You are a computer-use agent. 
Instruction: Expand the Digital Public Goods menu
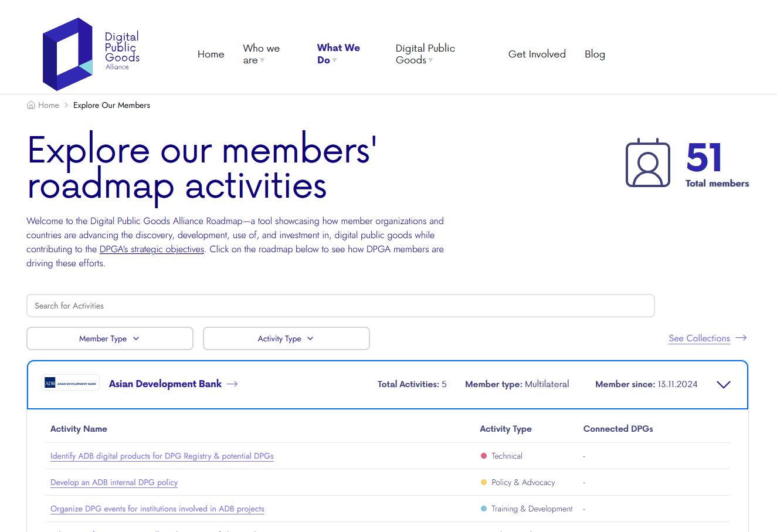425,54
